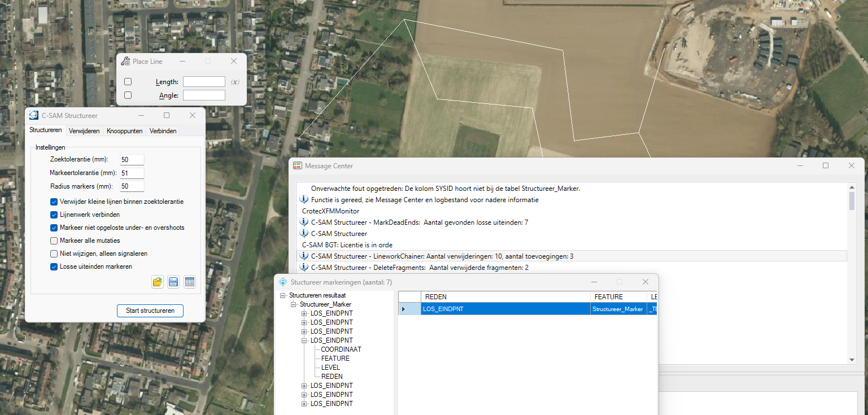Image resolution: width=868 pixels, height=415 pixels.
Task: Click the Message Center scrollbar up arrow
Action: (x=853, y=187)
